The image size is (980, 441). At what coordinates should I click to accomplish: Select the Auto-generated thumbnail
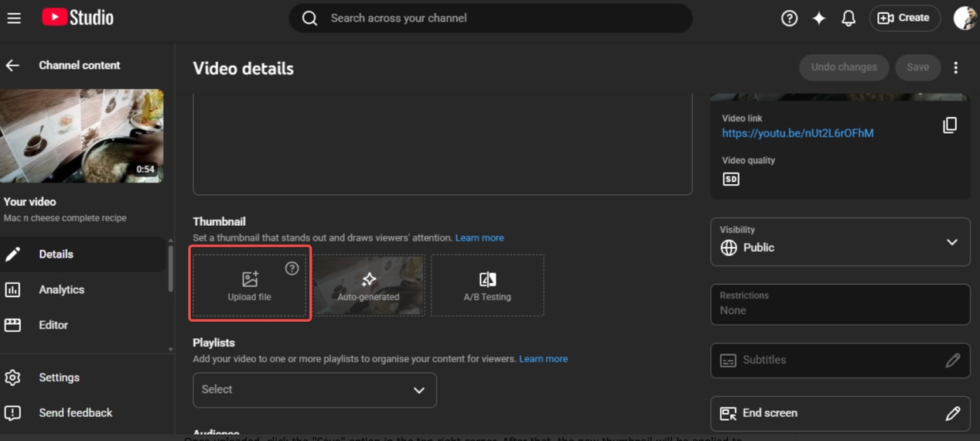point(369,285)
